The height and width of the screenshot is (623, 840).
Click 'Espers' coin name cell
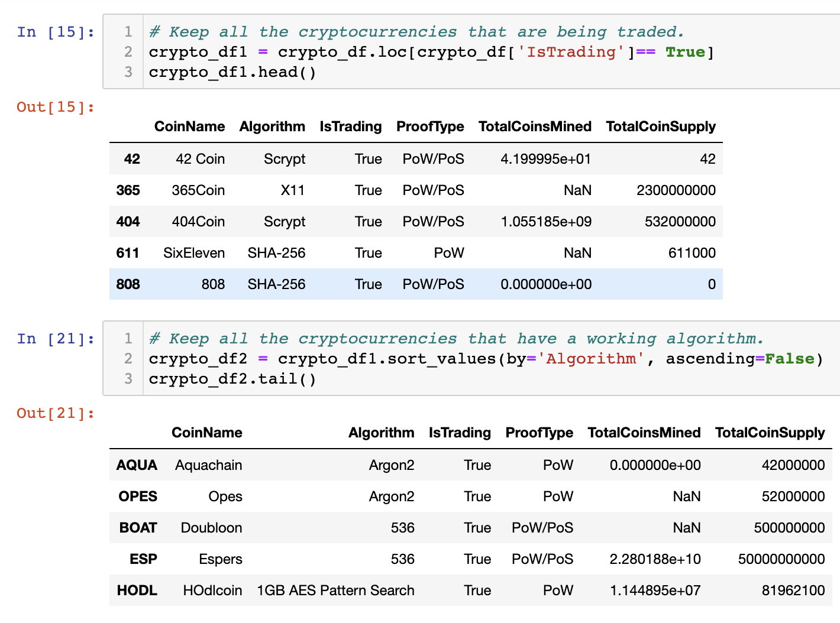tap(220, 559)
